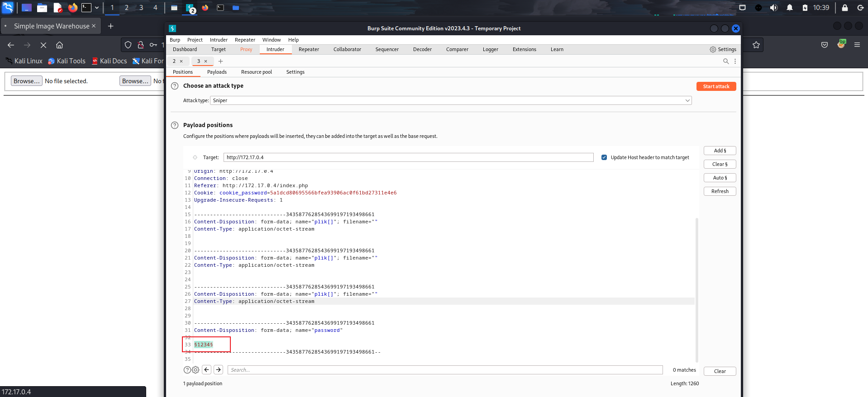Open Firefox hamburger menu
Viewport: 868px width, 397px height.
[x=857, y=45]
